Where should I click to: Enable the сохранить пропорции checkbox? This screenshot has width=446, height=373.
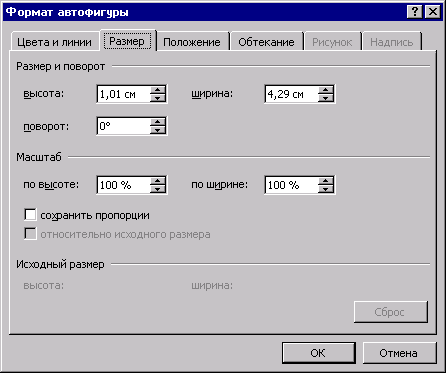point(30,215)
